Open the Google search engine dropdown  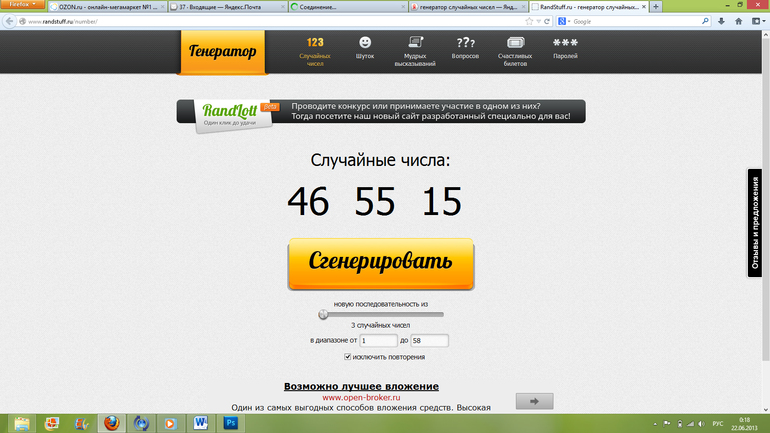click(566, 21)
